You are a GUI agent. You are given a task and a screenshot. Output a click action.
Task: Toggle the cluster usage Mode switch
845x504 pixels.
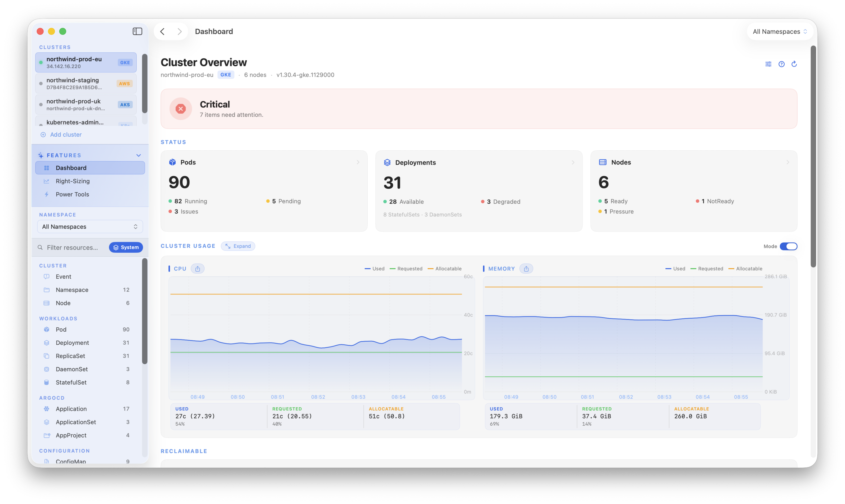(788, 246)
